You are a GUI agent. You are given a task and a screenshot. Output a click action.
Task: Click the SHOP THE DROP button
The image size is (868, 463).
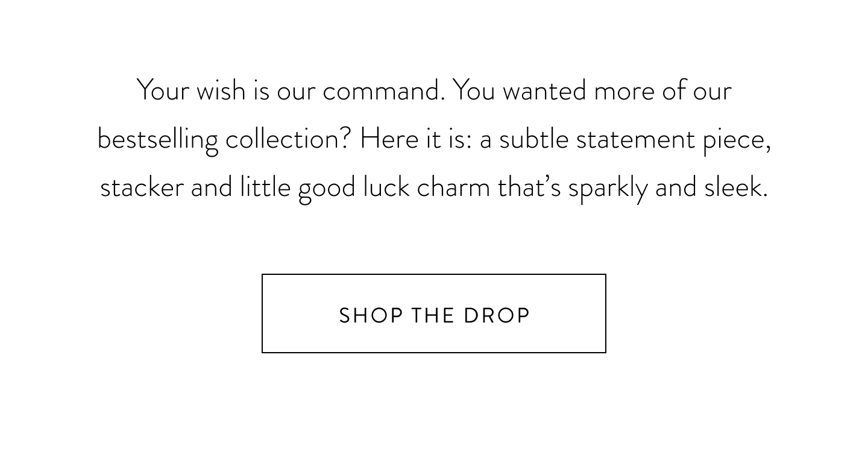434,313
